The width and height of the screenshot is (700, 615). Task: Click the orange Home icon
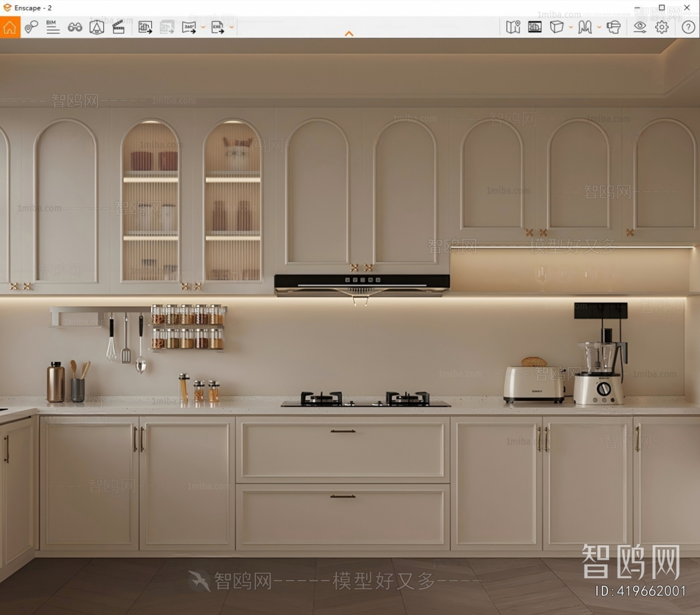pos(10,27)
